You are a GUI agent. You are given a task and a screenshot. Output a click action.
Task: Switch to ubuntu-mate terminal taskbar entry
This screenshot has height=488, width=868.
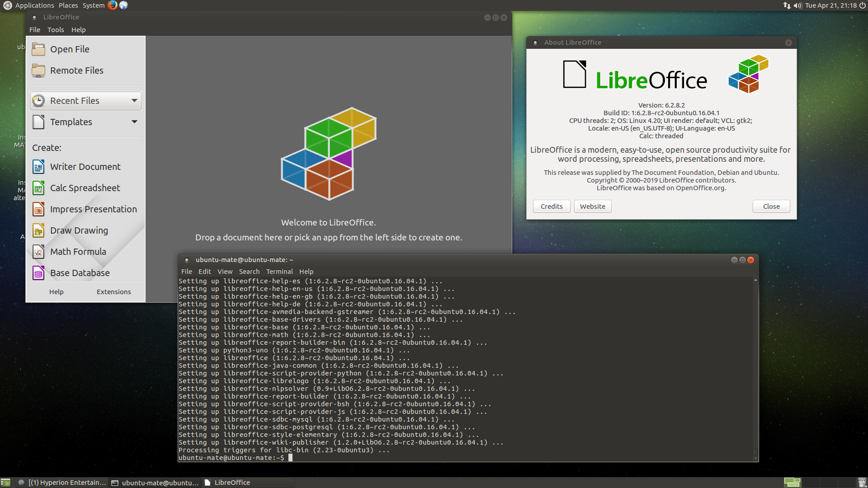tap(155, 483)
